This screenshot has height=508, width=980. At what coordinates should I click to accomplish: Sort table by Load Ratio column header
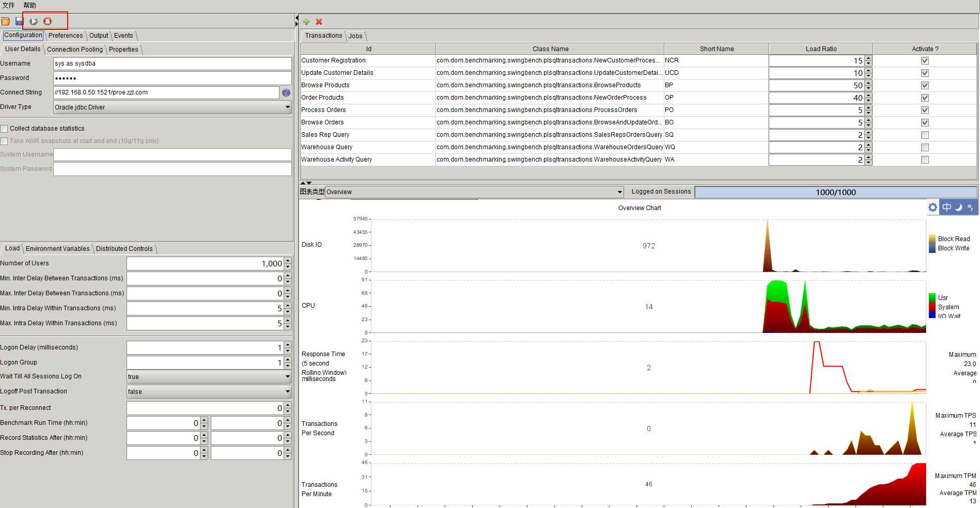pyautogui.click(x=821, y=49)
